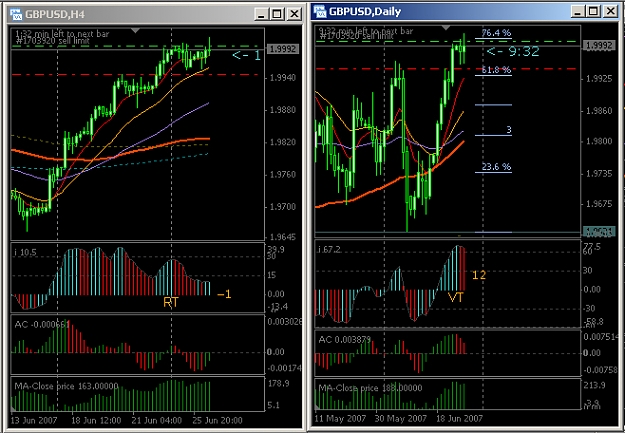
Task: Click the 11 May 2007 date label
Action: (x=340, y=419)
